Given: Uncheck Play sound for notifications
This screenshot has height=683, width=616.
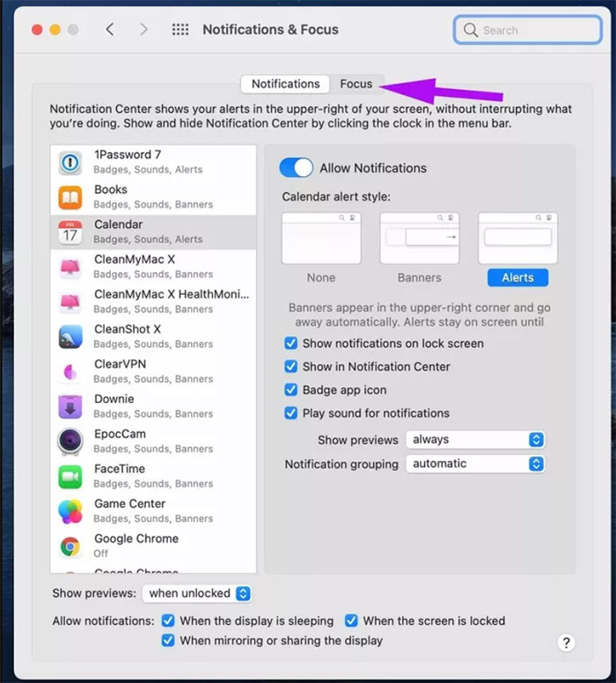Looking at the screenshot, I should [x=291, y=413].
